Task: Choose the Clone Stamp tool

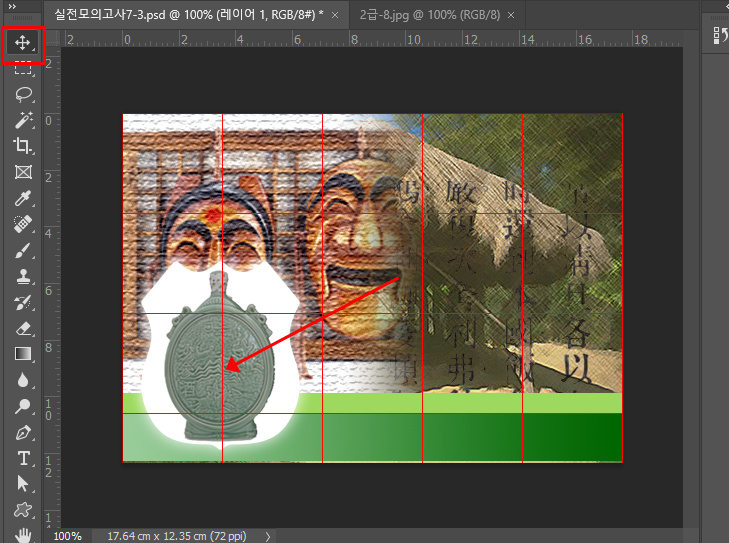Action: pyautogui.click(x=22, y=276)
